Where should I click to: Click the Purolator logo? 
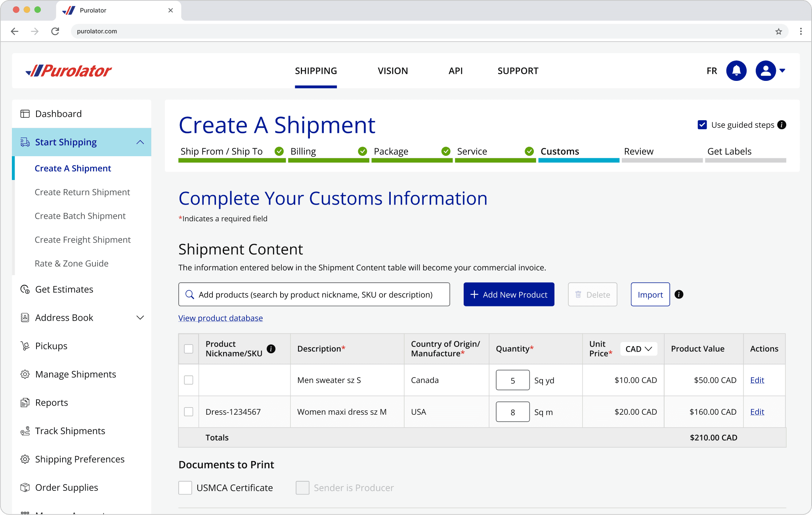coord(69,71)
